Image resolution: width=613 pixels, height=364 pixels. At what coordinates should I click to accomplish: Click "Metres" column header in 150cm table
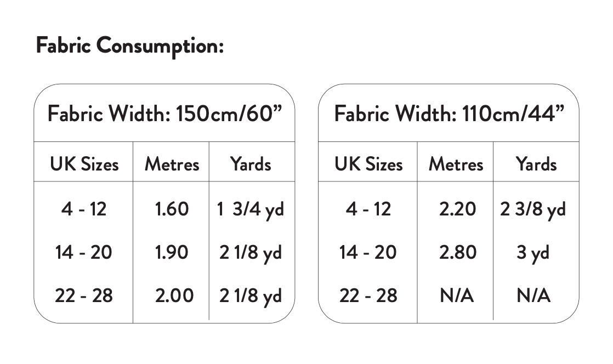click(x=172, y=164)
